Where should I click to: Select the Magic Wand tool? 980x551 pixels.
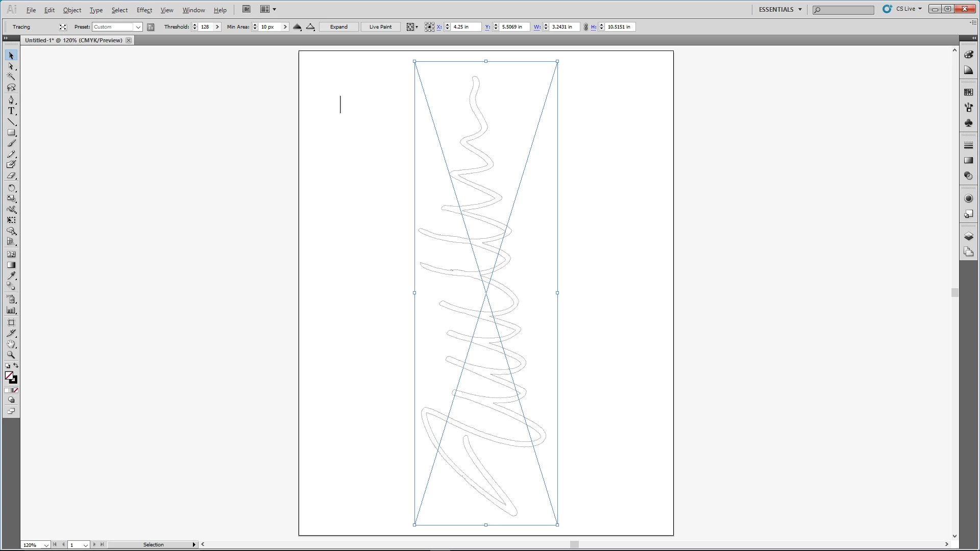click(11, 77)
